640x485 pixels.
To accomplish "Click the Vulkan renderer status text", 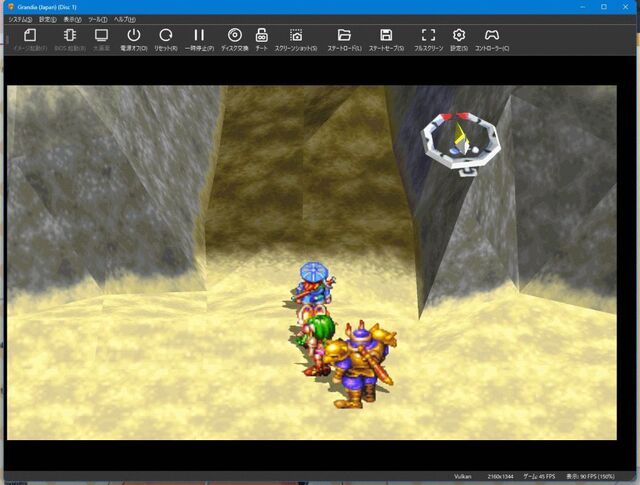I will (x=462, y=476).
